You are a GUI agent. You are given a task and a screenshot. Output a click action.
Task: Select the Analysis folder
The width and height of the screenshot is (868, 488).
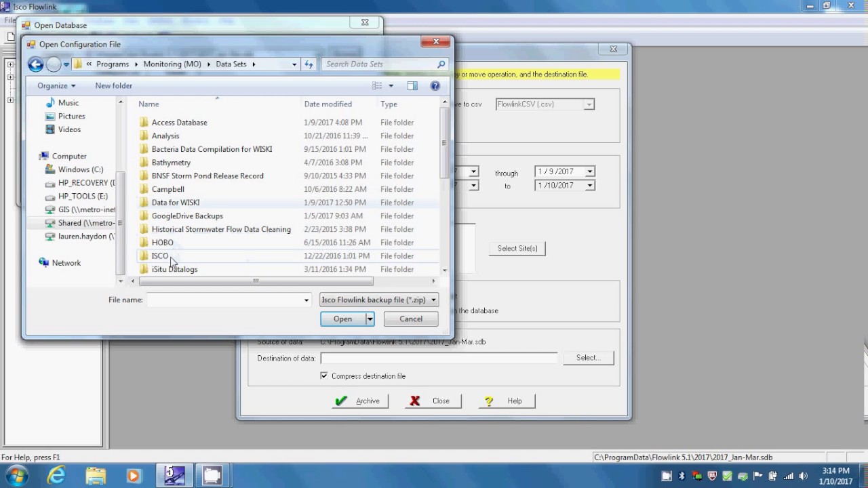[x=165, y=136]
